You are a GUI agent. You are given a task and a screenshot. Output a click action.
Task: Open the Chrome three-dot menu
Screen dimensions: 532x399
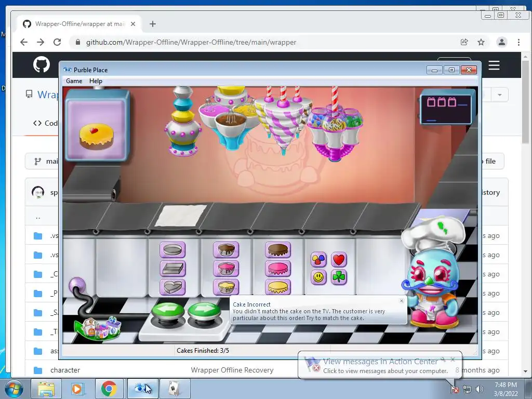[x=518, y=42]
